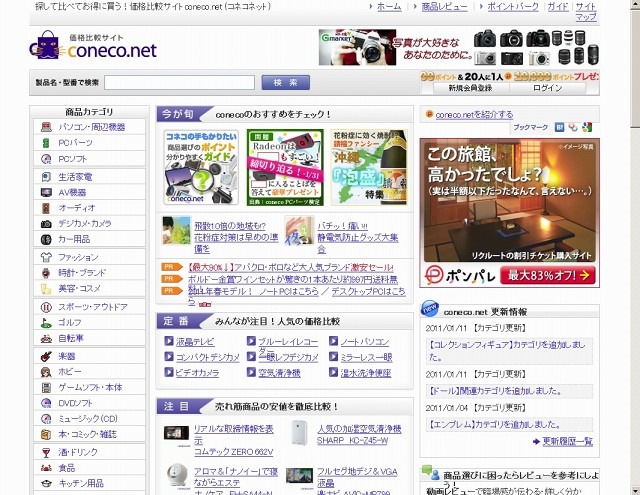Click arrow icon beside ノートパソコン
Image resolution: width=640 pixels, height=495 pixels.
pyautogui.click(x=333, y=341)
